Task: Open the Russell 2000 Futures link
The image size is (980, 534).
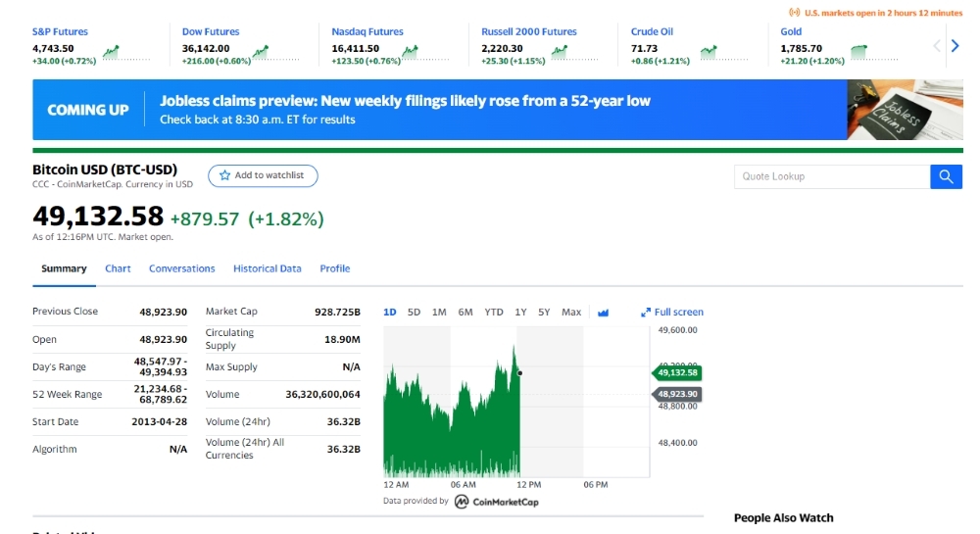Action: (529, 32)
